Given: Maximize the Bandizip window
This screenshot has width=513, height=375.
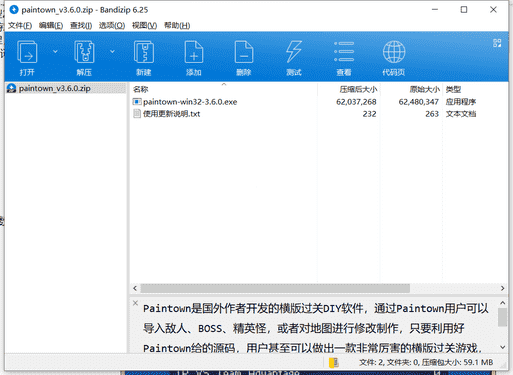Looking at the screenshot, I should point(464,10).
